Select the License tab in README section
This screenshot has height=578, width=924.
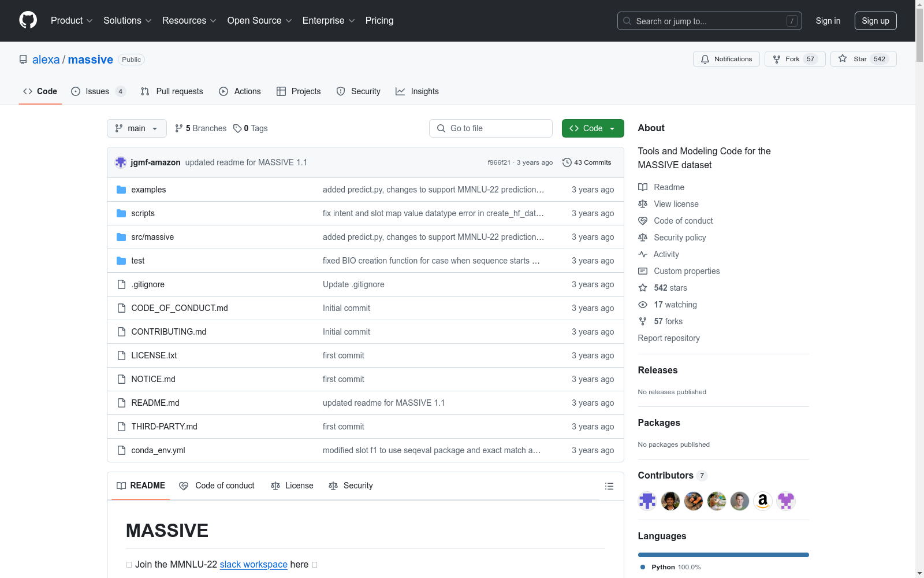(292, 486)
